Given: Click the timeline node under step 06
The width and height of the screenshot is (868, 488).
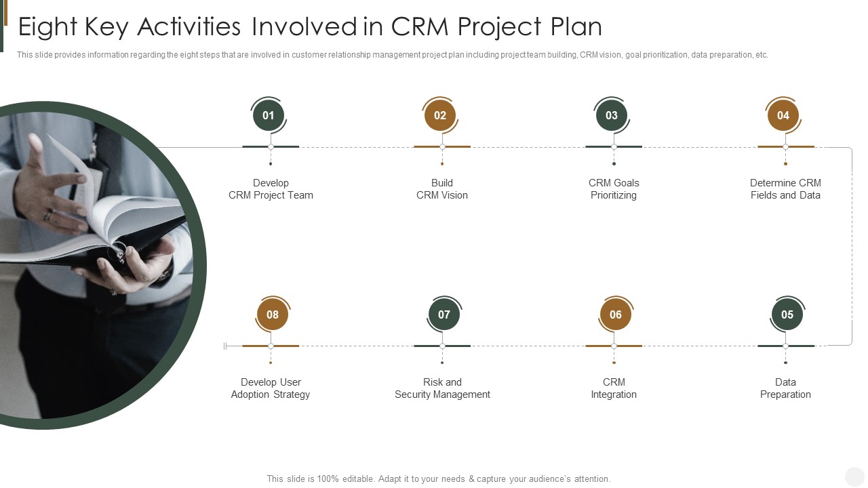Looking at the screenshot, I should point(614,346).
